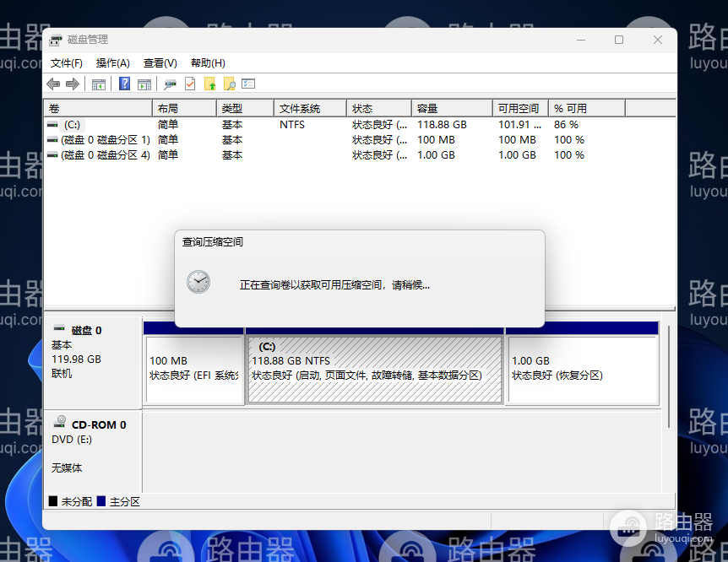Close the Disk Management window
The width and height of the screenshot is (728, 562).
coord(658,40)
